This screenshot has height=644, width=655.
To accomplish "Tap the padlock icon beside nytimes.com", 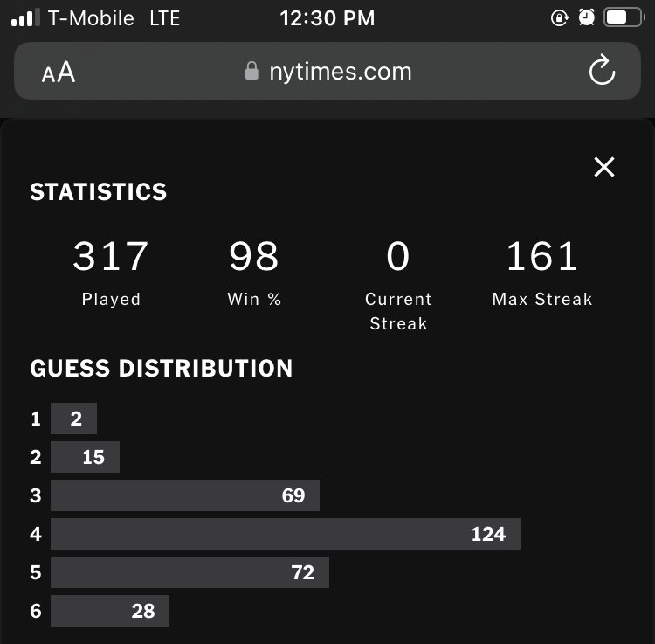I will (252, 71).
